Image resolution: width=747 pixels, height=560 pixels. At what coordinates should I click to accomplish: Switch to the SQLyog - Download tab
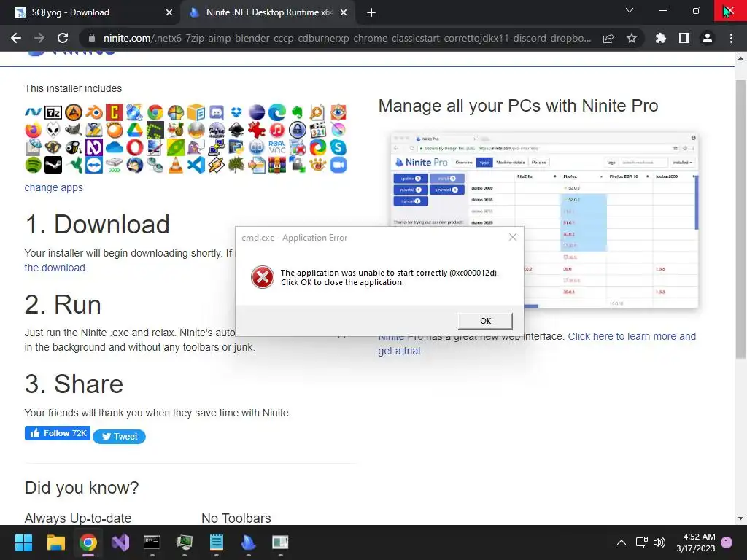[90, 12]
